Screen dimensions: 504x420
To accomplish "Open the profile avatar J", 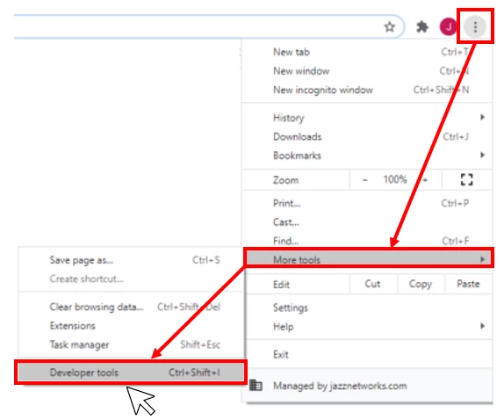I will [x=448, y=26].
